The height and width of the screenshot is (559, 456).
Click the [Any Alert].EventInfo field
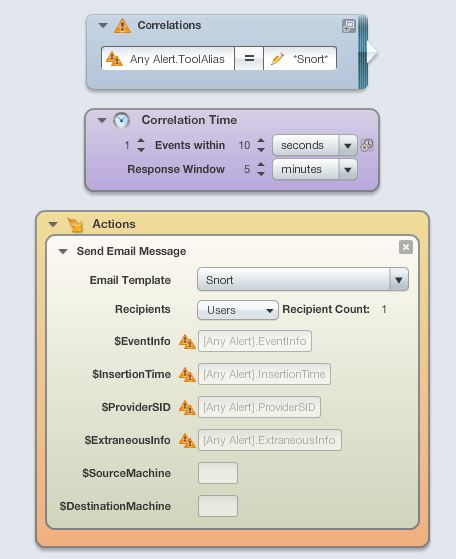pos(255,341)
